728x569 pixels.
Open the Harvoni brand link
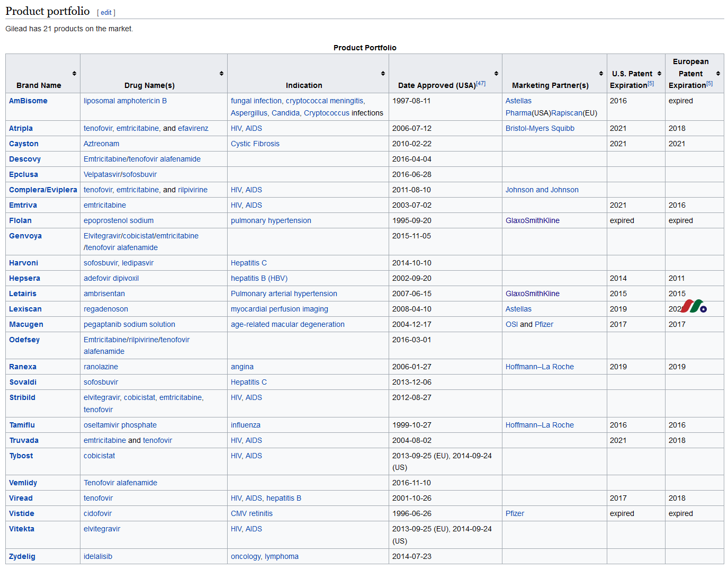point(23,263)
